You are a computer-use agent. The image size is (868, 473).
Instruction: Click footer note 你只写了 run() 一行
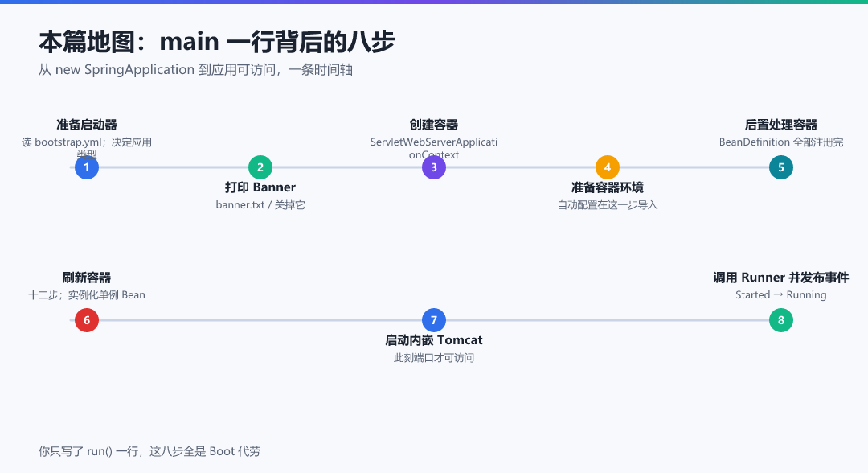[x=149, y=451]
